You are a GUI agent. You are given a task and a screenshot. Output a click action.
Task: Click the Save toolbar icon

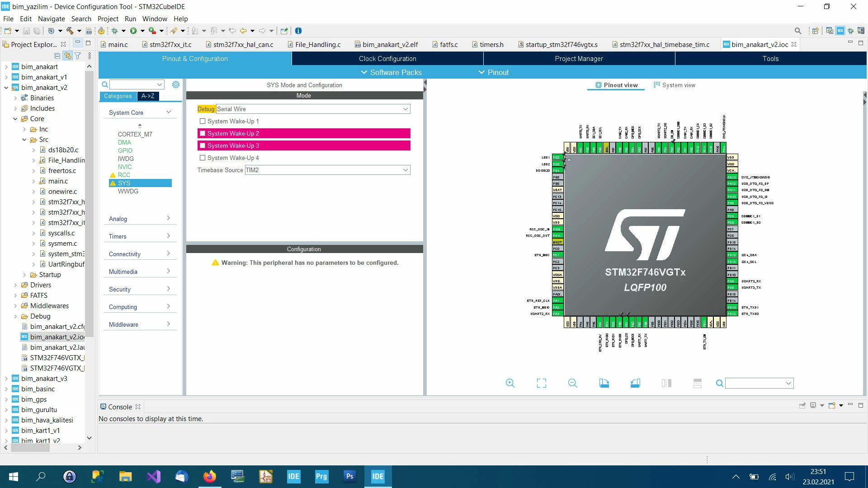[26, 31]
